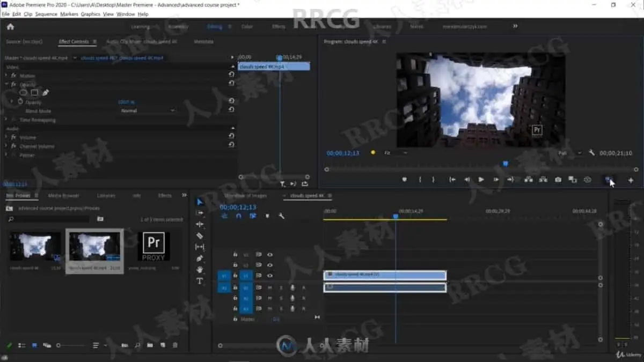Toggle V3 track output eye
The height and width of the screenshot is (362, 644).
point(270,255)
